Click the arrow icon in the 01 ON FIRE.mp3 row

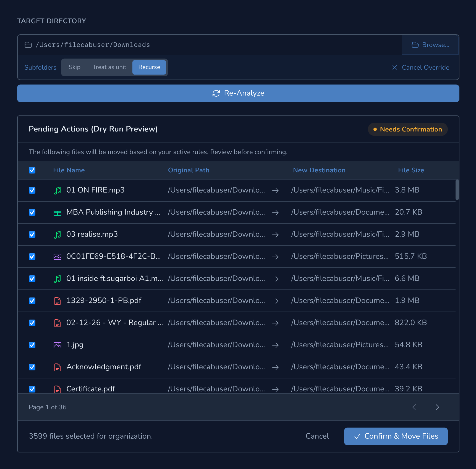coord(275,191)
